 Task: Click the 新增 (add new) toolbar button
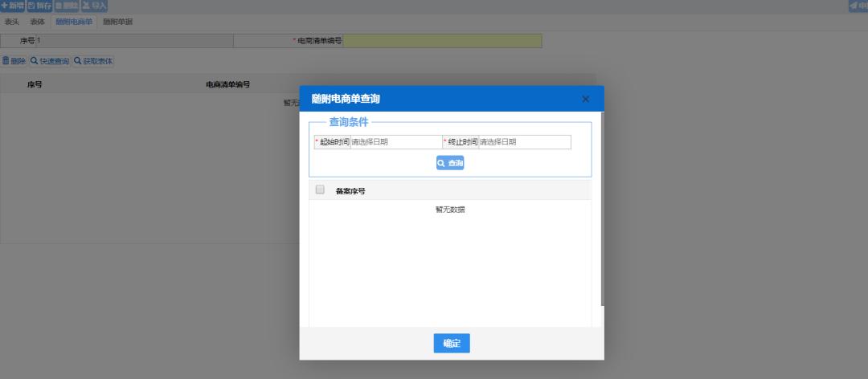pos(13,6)
